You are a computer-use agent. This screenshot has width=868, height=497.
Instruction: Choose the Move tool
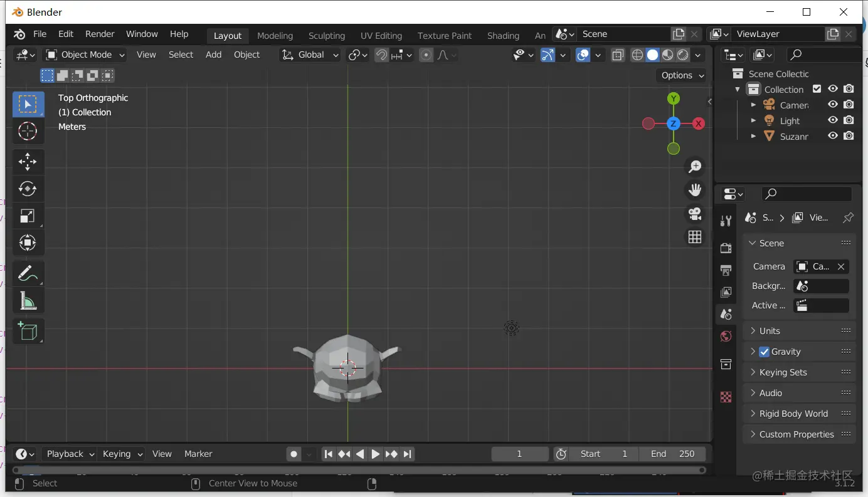tap(28, 162)
